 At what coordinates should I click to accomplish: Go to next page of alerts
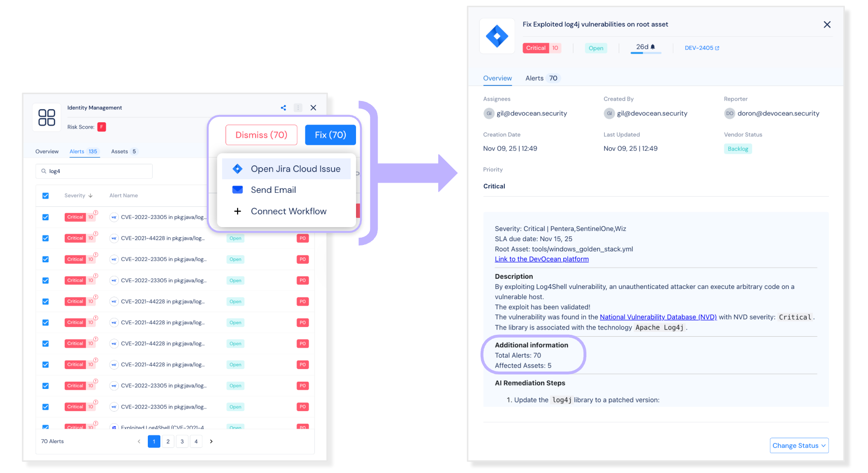(211, 441)
